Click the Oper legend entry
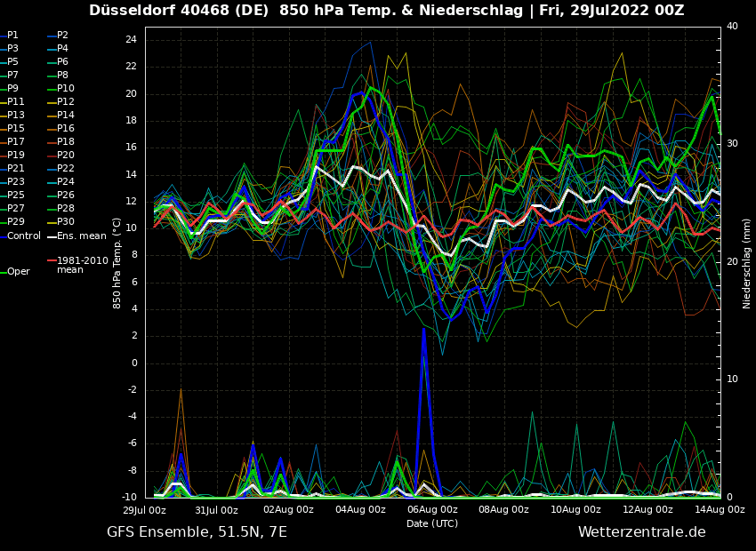This screenshot has width=756, height=551. pos(19,272)
